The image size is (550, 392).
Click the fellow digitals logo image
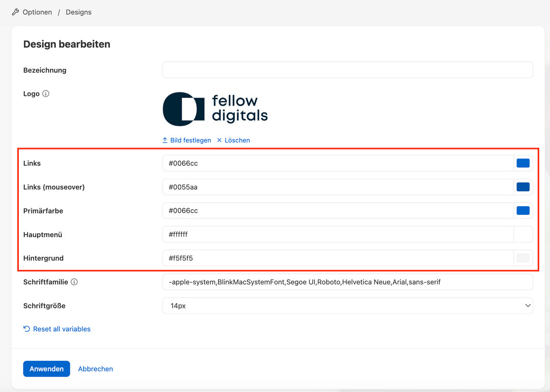click(x=215, y=109)
